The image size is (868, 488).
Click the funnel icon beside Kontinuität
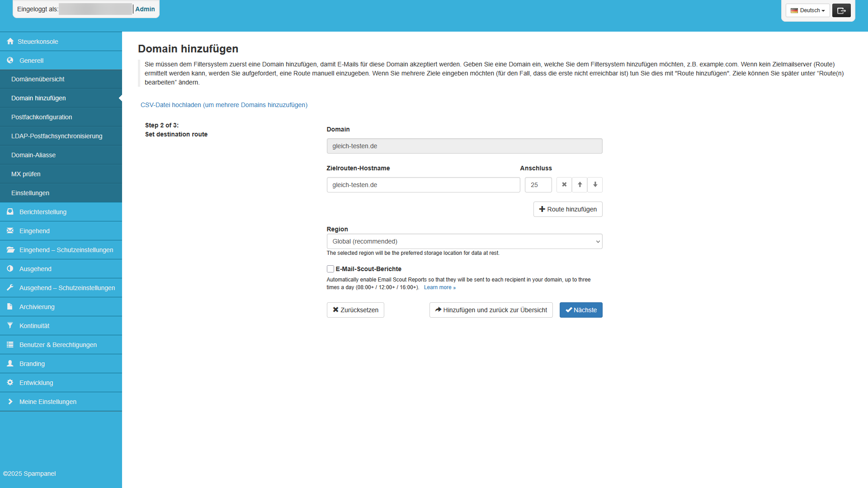tap(10, 325)
